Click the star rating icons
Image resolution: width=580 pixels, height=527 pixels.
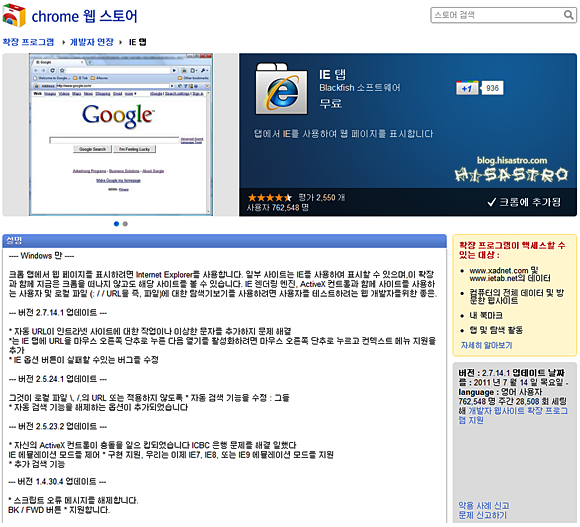tap(270, 197)
